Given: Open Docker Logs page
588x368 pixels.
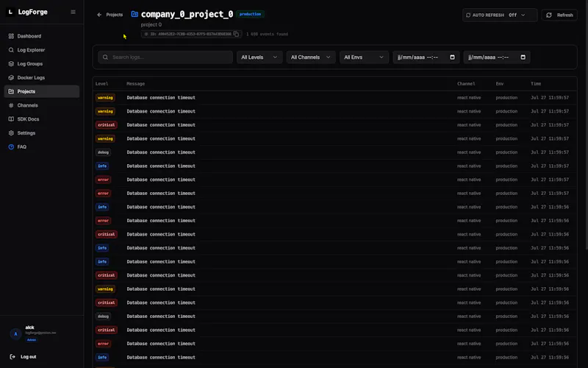Looking at the screenshot, I should tap(42, 78).
